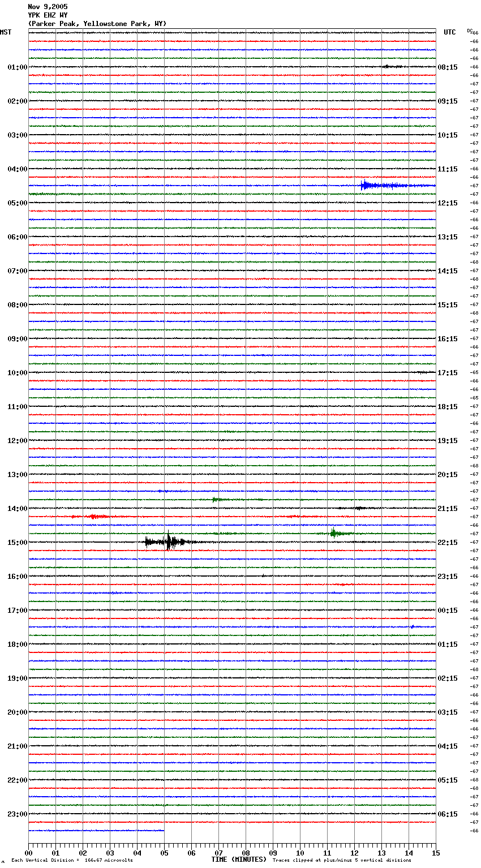Click the '22:15' UTC time label
The width and height of the screenshot is (481, 868).
448,543
